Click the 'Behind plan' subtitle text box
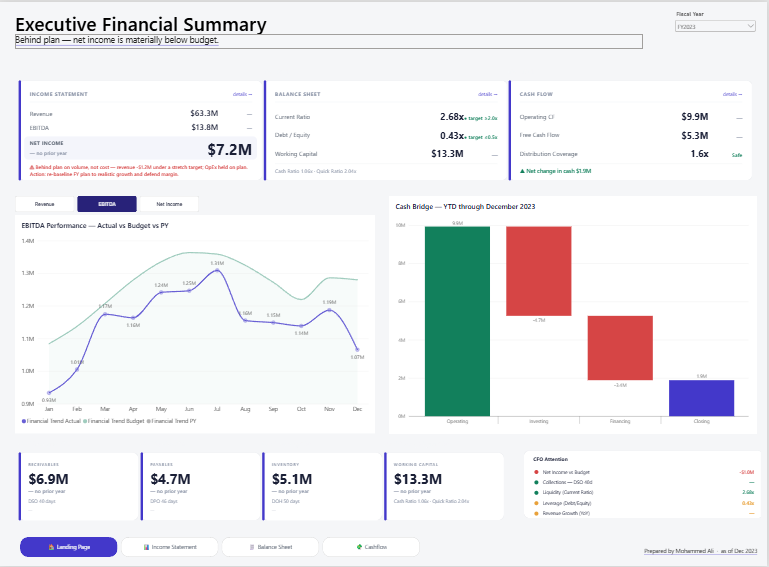The height and width of the screenshot is (567, 769). tap(329, 41)
